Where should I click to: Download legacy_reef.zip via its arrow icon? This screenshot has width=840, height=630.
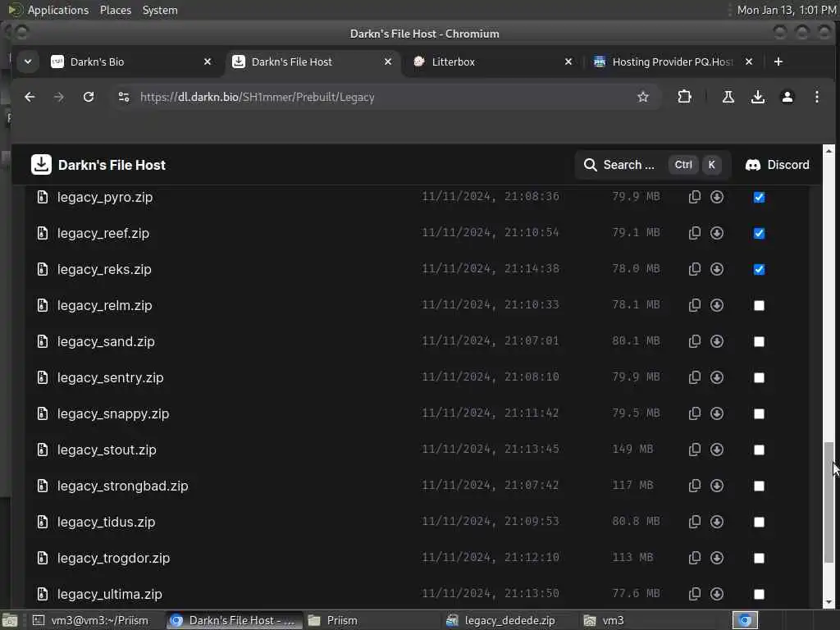(x=717, y=233)
